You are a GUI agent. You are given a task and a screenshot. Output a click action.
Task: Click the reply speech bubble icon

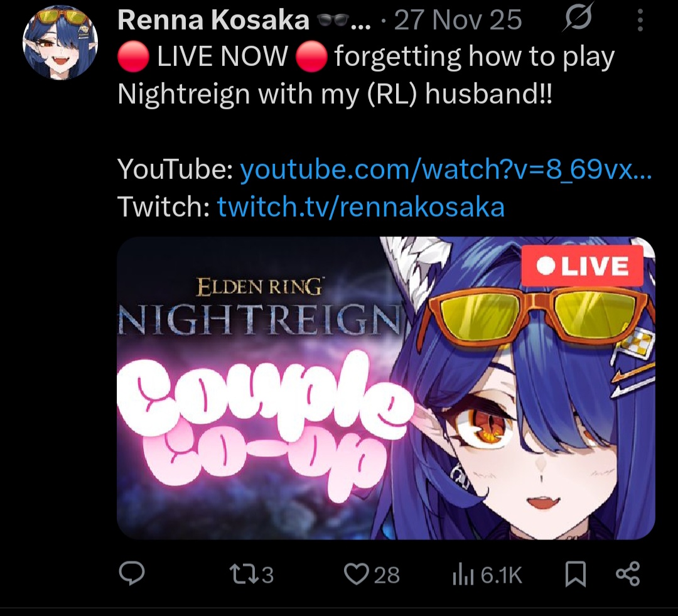click(x=132, y=573)
